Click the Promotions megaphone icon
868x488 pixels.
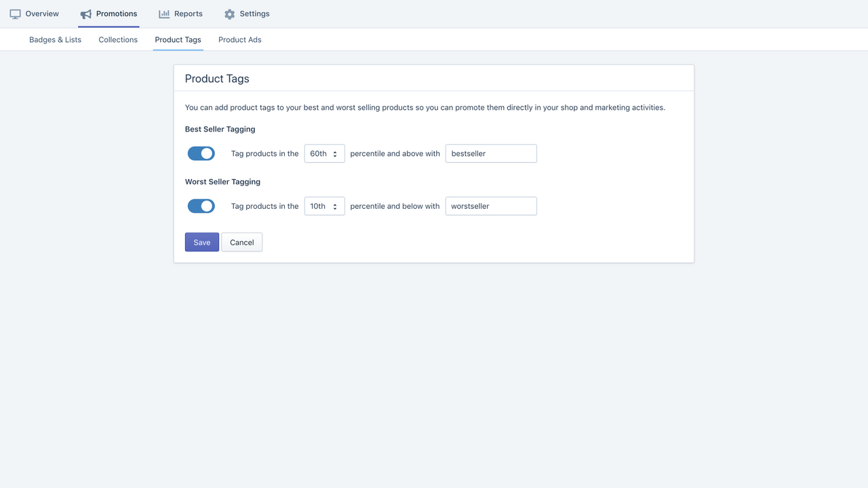(85, 14)
